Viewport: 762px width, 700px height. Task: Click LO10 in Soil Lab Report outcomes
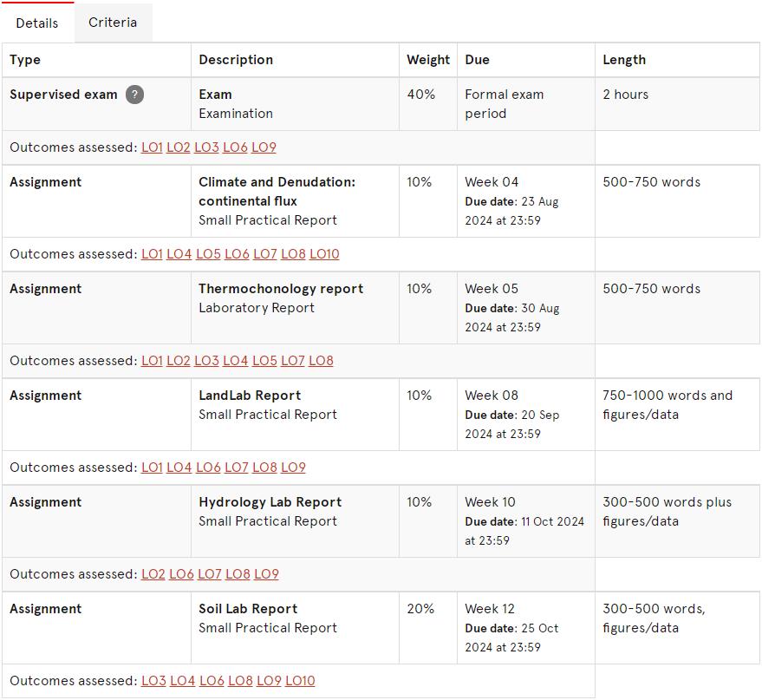pos(300,681)
